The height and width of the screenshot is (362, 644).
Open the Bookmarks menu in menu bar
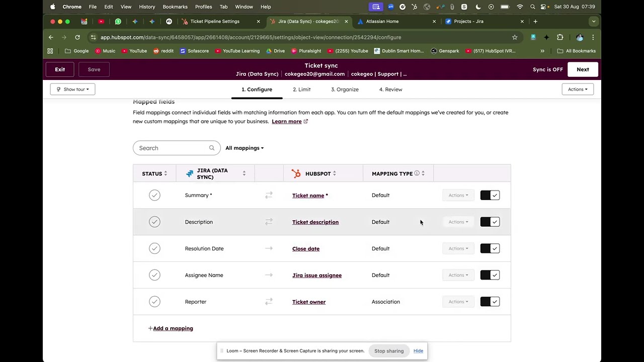click(175, 7)
